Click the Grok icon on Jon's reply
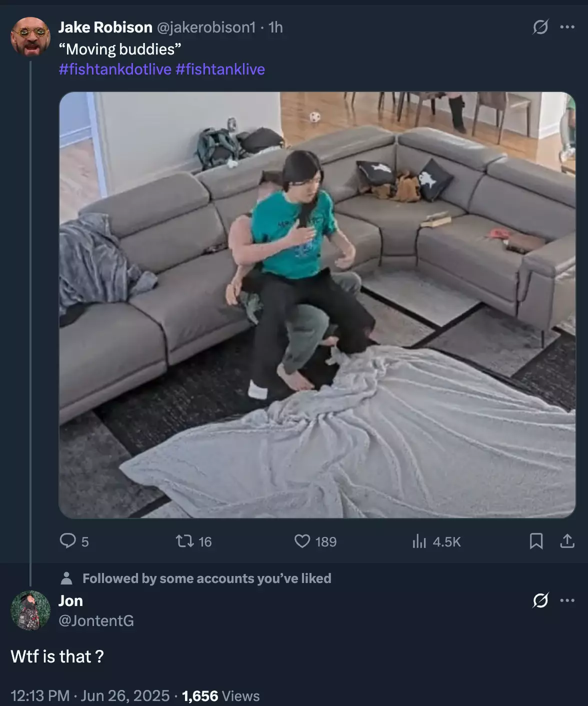The height and width of the screenshot is (706, 588). click(x=540, y=600)
